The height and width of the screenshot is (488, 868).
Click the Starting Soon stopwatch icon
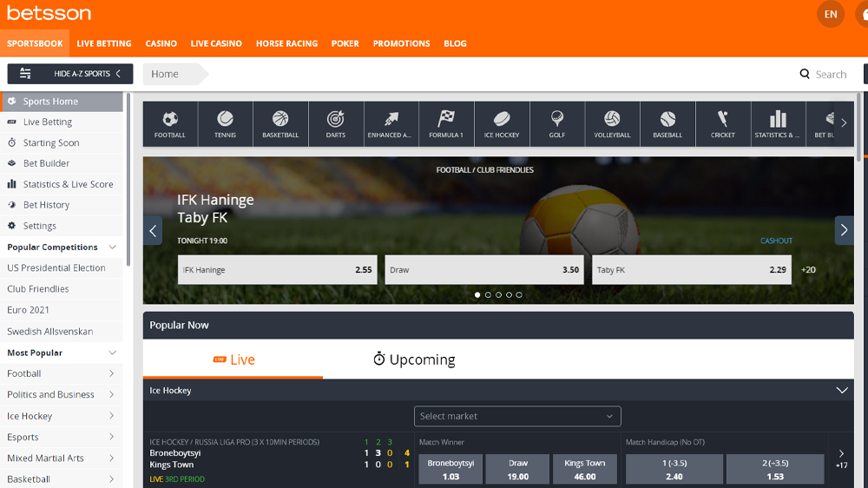11,143
